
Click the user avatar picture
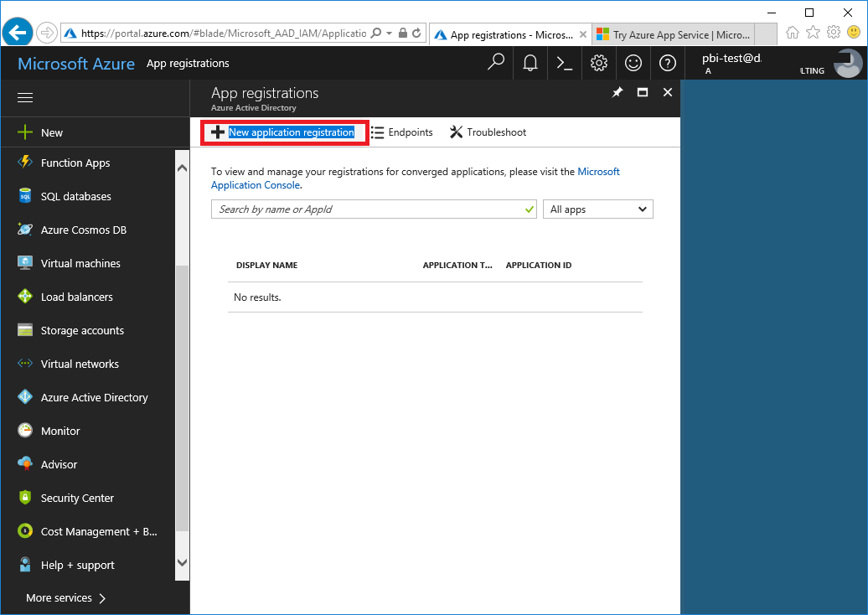[x=848, y=63]
